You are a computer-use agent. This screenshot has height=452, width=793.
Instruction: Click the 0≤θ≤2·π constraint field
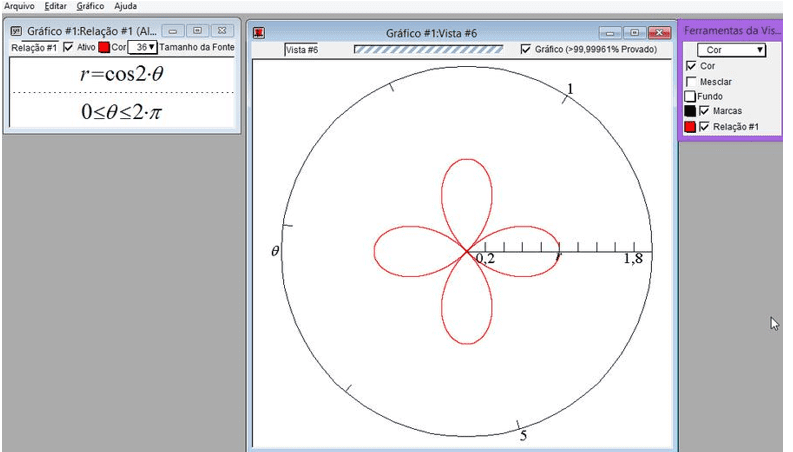[x=122, y=111]
